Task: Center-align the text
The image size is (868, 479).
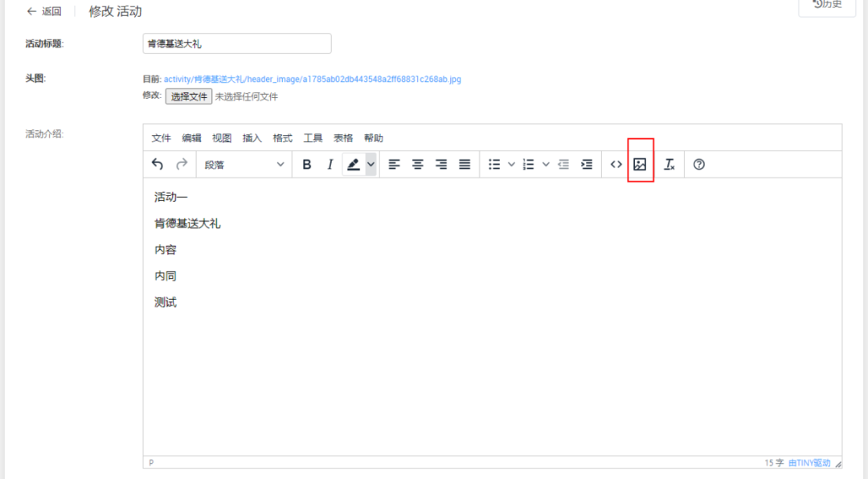Action: tap(417, 165)
